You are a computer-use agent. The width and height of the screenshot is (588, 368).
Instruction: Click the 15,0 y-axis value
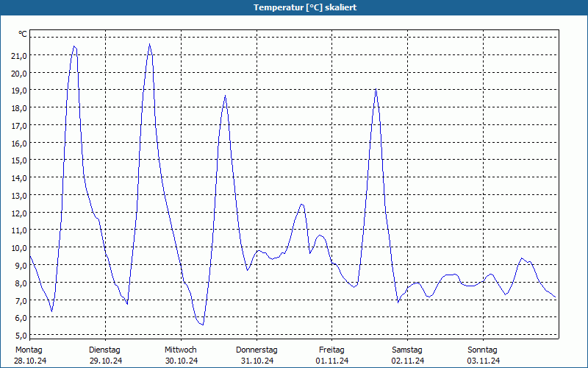point(19,160)
